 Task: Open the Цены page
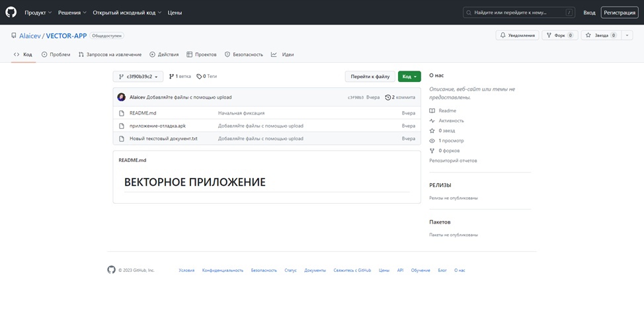175,13
